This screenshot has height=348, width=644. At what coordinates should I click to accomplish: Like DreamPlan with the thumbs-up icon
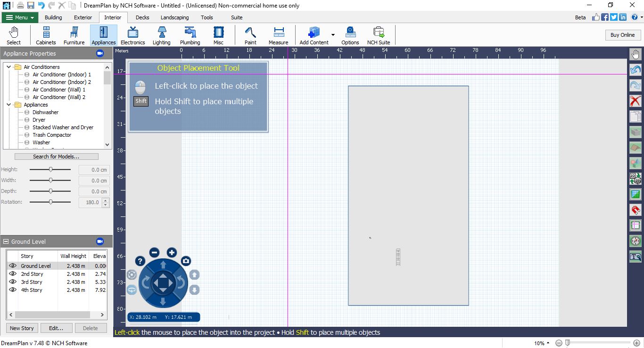coord(596,17)
